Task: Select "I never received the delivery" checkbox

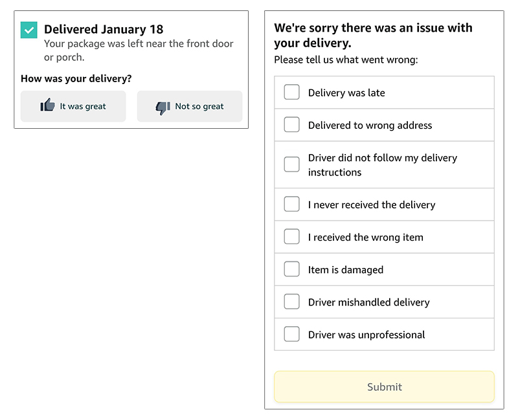Action: pyautogui.click(x=292, y=204)
